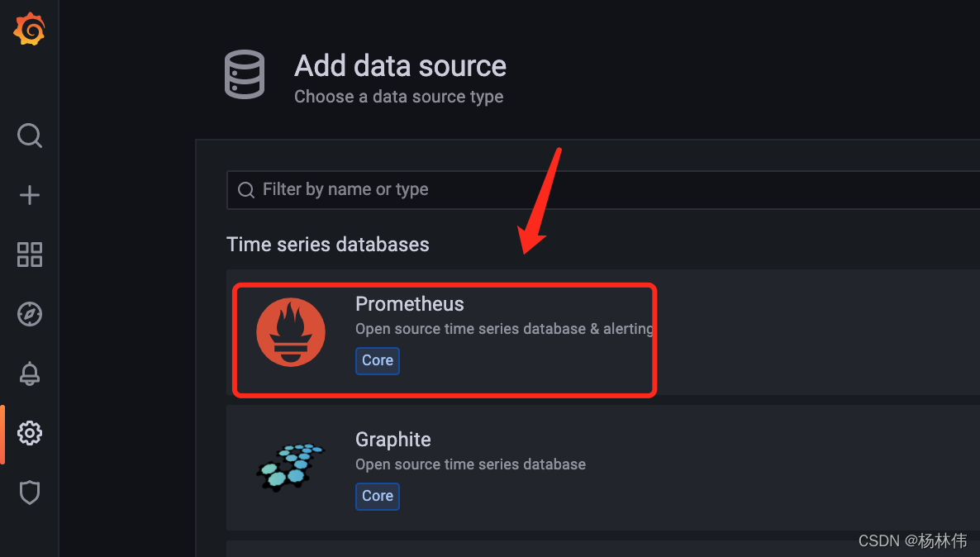This screenshot has height=557, width=980.
Task: Open the Create plus menu in sidebar
Action: tap(30, 195)
